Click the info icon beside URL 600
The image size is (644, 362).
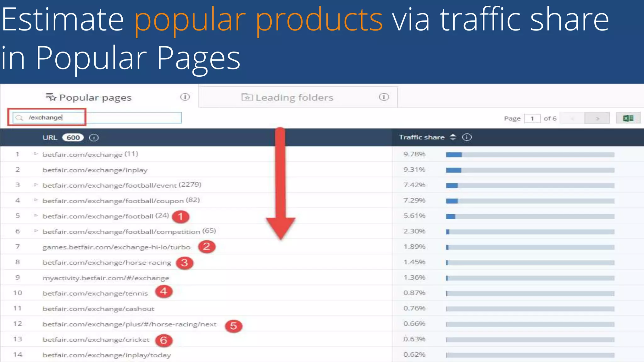[94, 137]
